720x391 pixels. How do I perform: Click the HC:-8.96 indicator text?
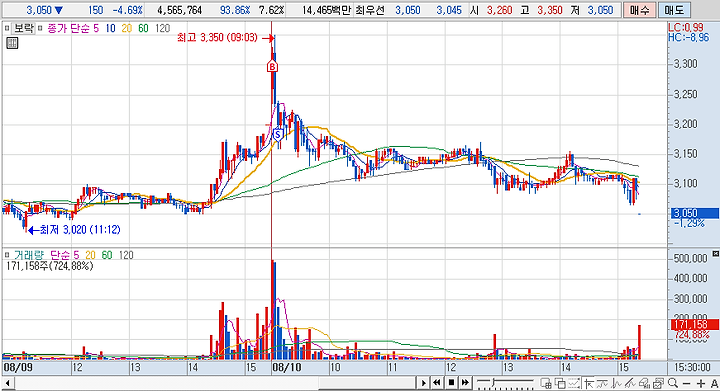[689, 38]
